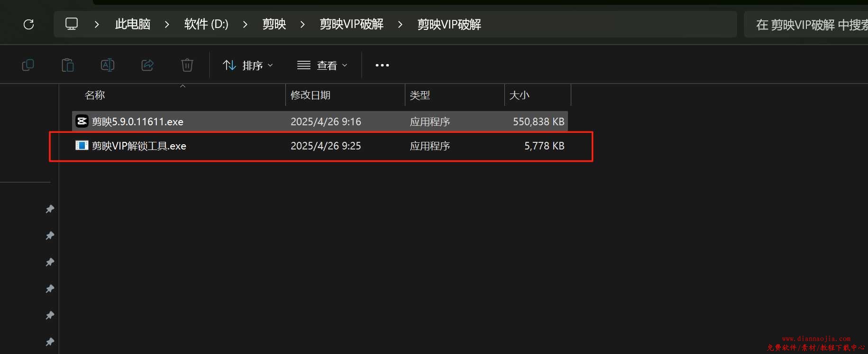Navigate to 软件 (D:) breadcrumb segment
The height and width of the screenshot is (354, 868).
coord(206,24)
